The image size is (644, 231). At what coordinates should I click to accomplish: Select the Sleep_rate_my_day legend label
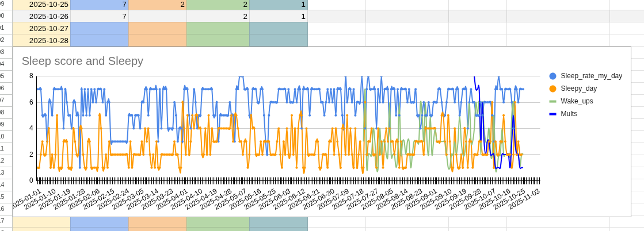point(591,76)
